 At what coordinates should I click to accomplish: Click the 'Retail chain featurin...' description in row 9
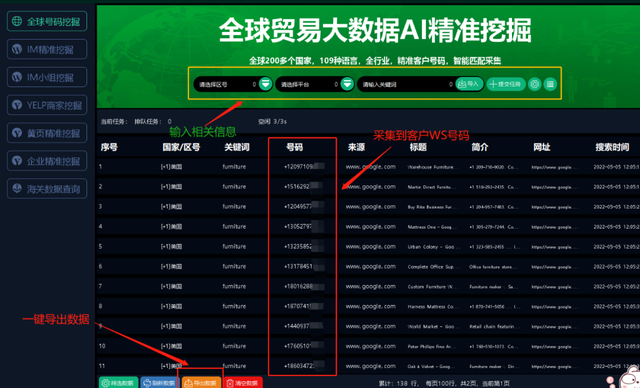click(495, 326)
